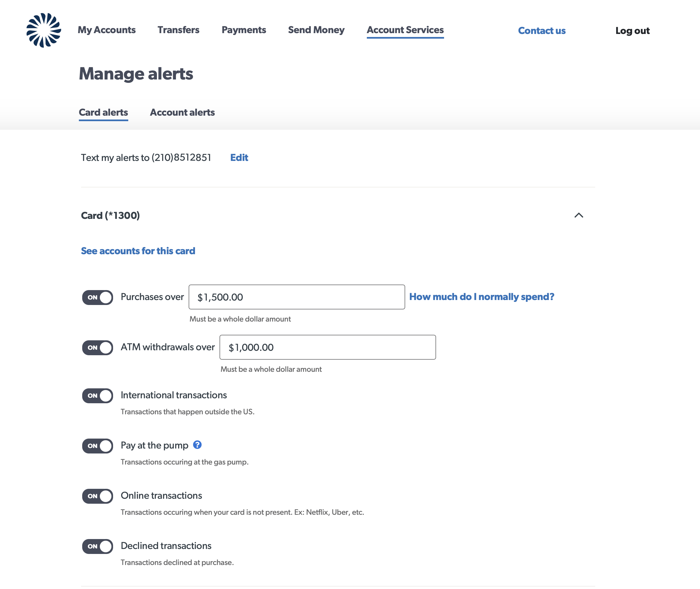Click How much do I normally spend link
The width and height of the screenshot is (700, 589).
pos(482,297)
